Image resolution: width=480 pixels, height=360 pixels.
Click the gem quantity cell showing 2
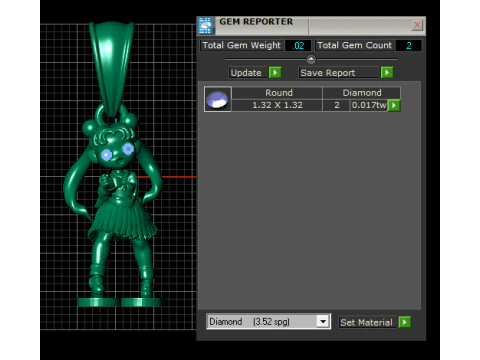pyautogui.click(x=337, y=105)
